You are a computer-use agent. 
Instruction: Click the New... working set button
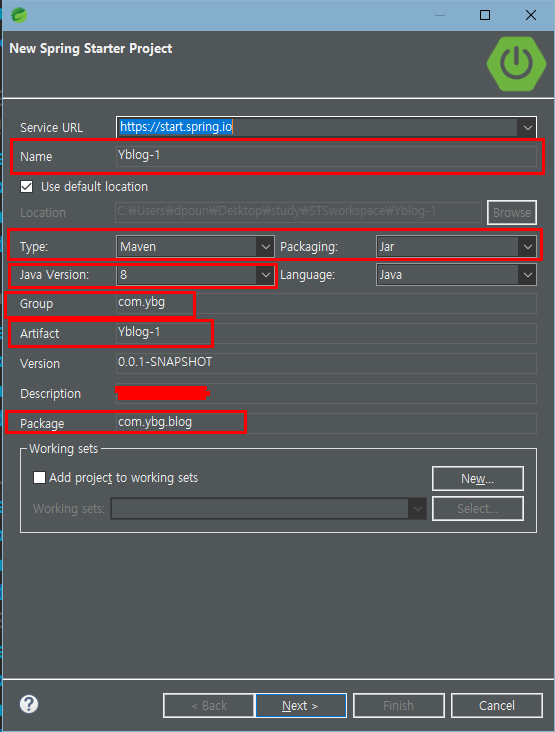[x=478, y=479]
